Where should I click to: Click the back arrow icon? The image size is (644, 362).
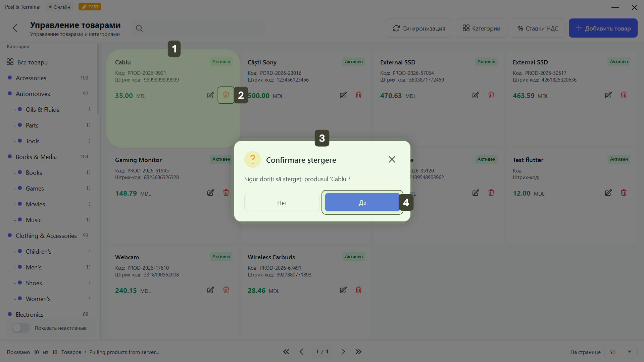15,28
